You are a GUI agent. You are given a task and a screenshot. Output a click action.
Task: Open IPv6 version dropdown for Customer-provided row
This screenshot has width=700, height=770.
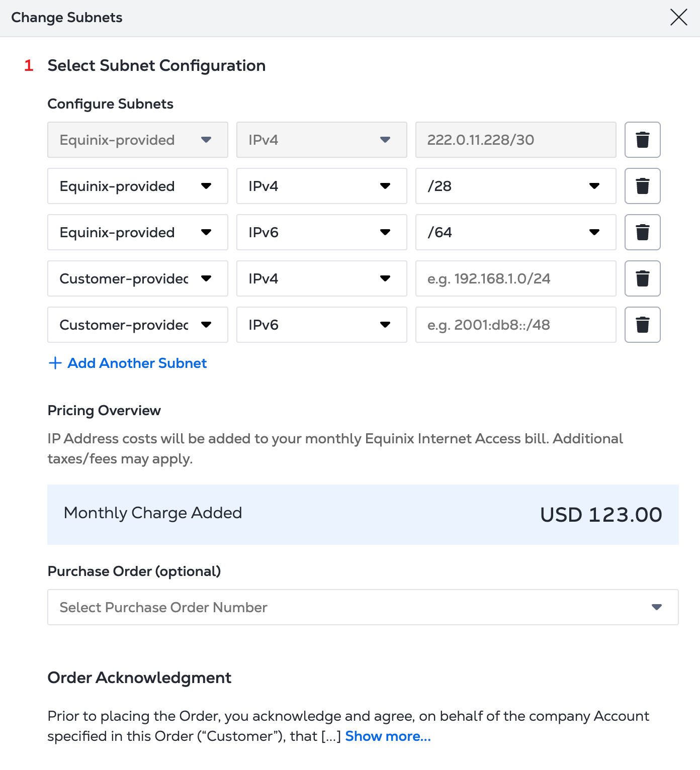321,325
